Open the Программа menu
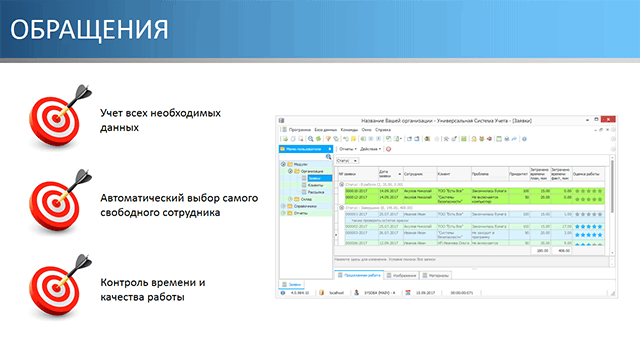640x360 pixels. (x=300, y=130)
